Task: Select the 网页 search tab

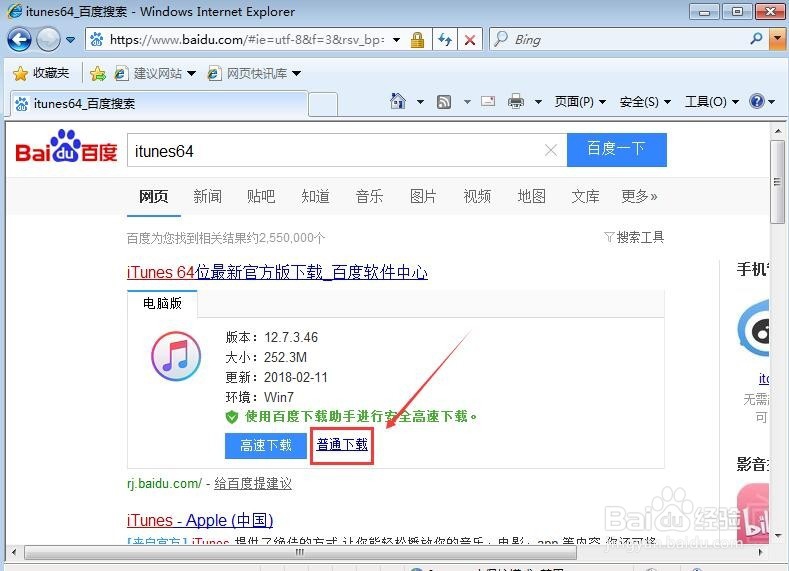Action: click(x=153, y=196)
